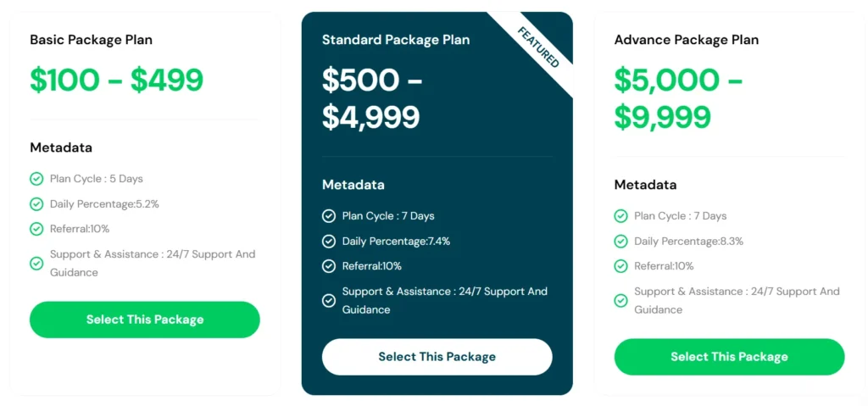
Task: Click Standard plan's Daily Percentage 7.4% check icon
Action: point(329,242)
